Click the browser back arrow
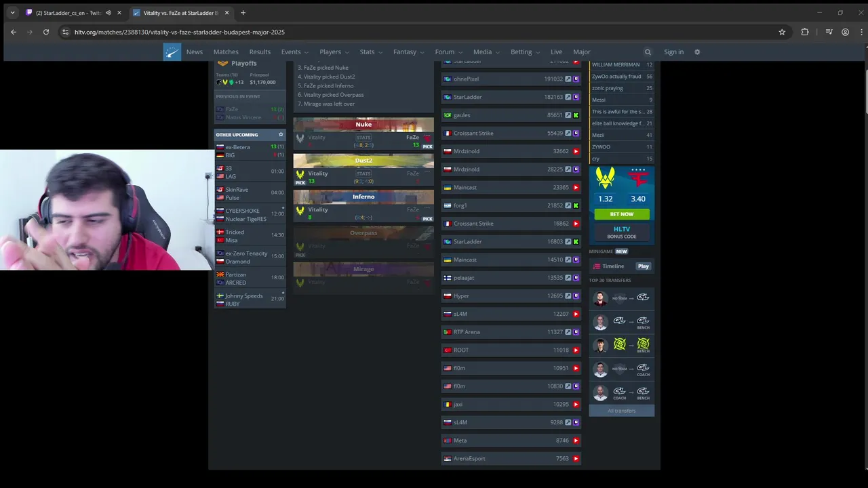 14,32
